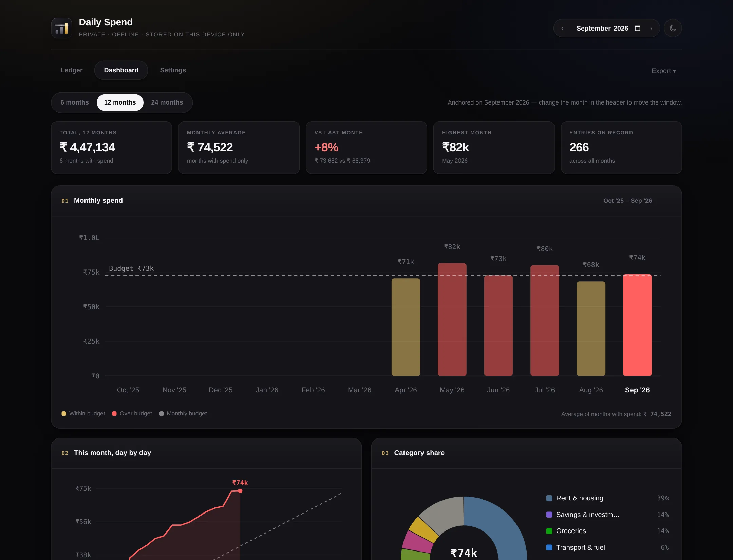Click the Monthly Average card
This screenshot has height=560, width=733.
(239, 148)
